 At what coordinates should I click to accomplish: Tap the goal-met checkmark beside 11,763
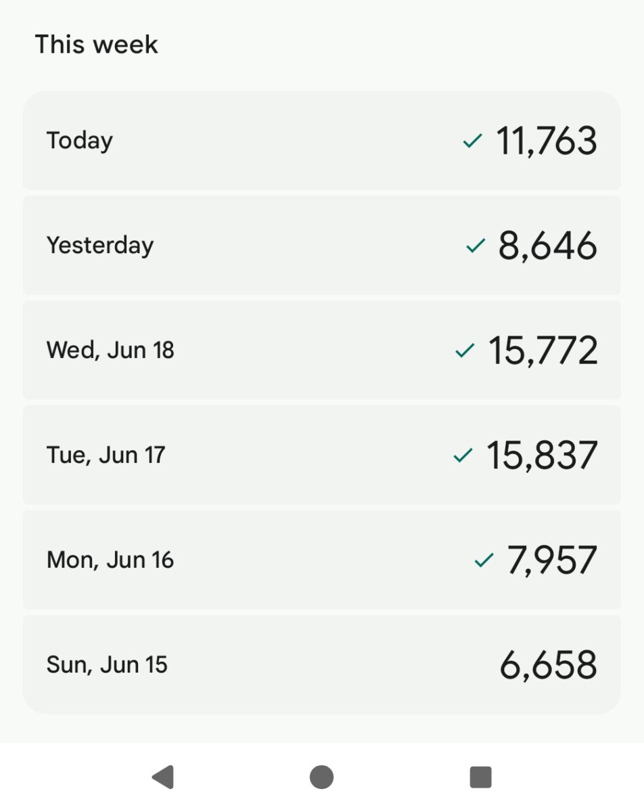(472, 141)
